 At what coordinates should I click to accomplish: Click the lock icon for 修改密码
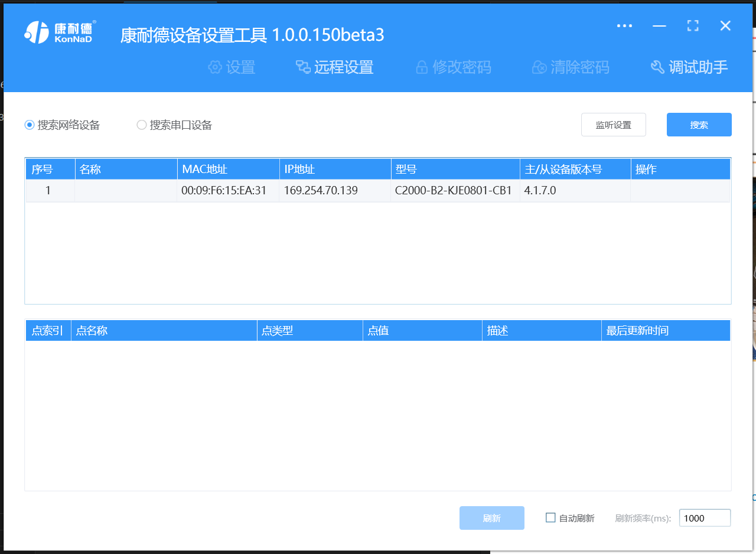point(422,67)
